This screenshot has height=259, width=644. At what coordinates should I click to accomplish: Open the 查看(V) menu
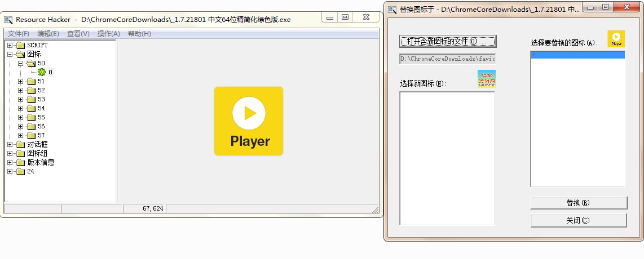point(78,34)
